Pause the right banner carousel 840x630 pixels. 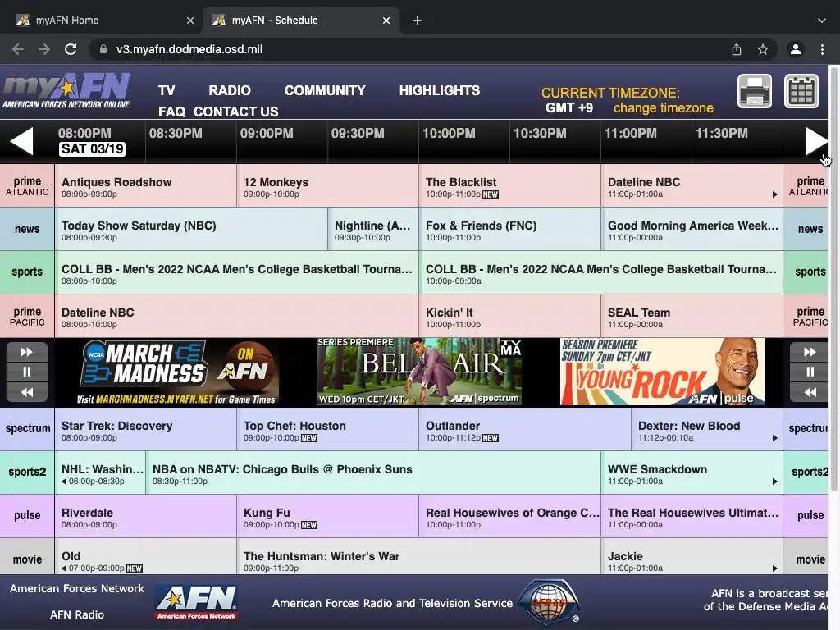click(x=810, y=372)
